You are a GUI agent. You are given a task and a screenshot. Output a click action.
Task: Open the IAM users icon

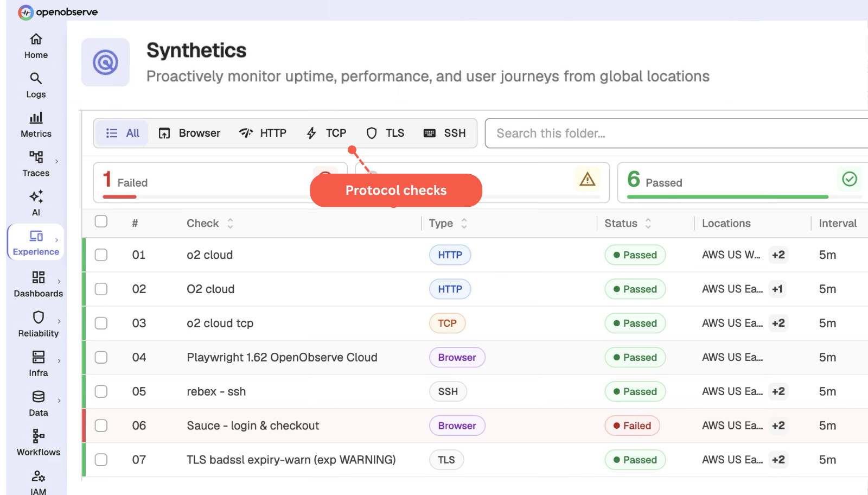coord(38,476)
